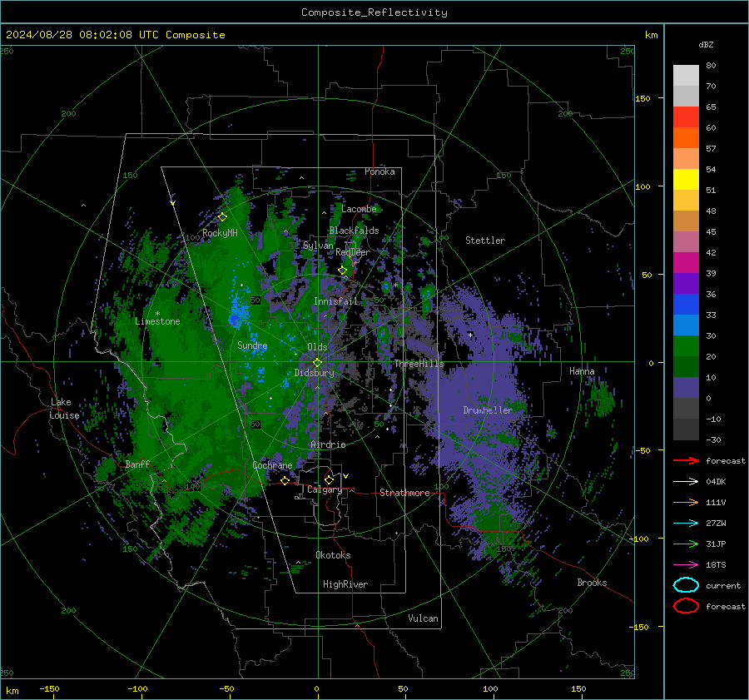Select the Lacombe label
This screenshot has height=700, width=749.
(x=359, y=209)
